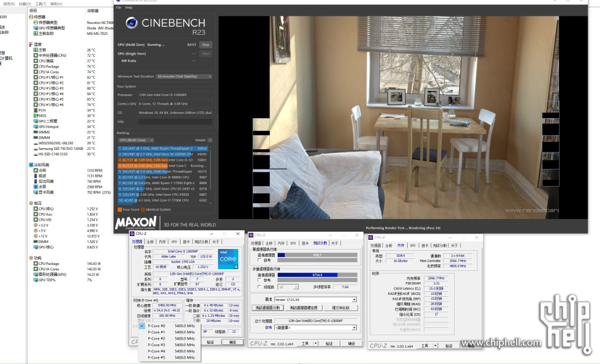Screen dimensions: 600x364
Task: Click the 主板名称 motherboard icon
Action: click(36, 33)
